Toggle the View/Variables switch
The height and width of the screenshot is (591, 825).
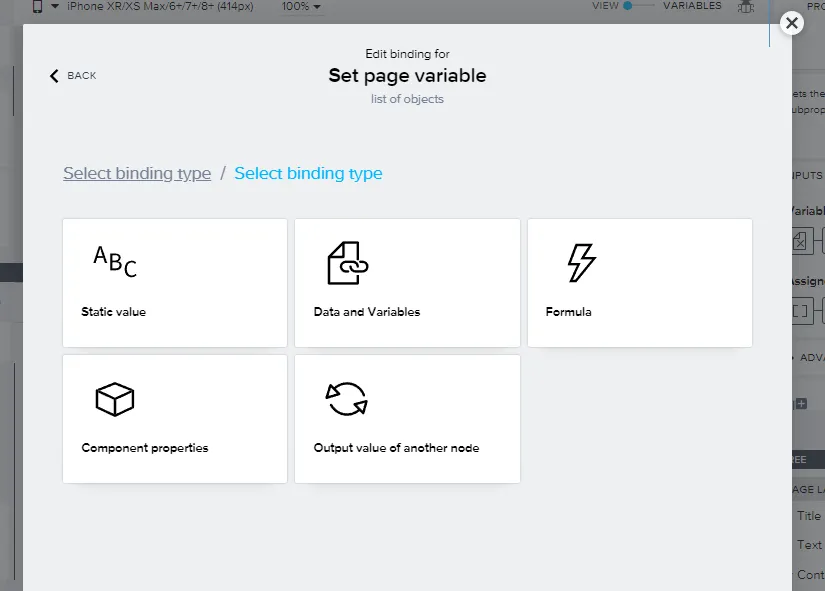(640, 6)
